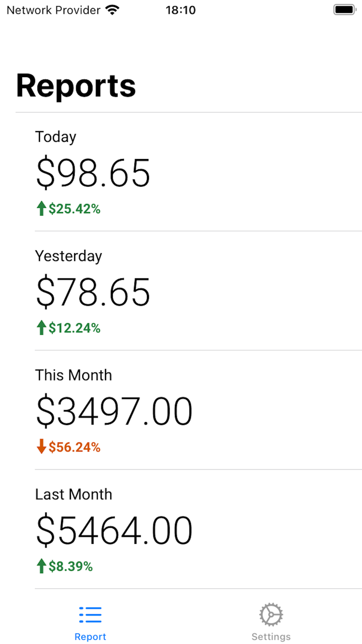Open the Today earnings section

[181, 171]
